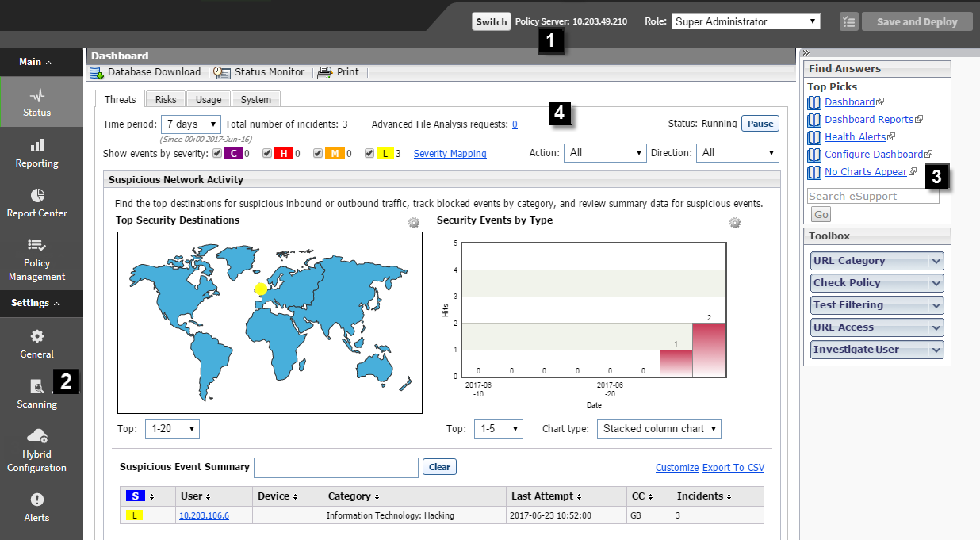Sort table by Incidents column

pyautogui.click(x=703, y=496)
